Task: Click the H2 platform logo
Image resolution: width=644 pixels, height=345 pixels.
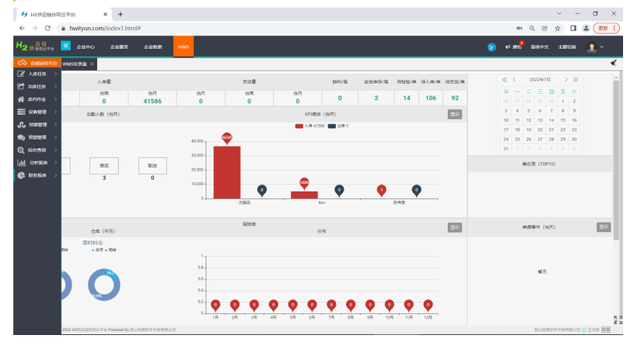Action: tap(35, 47)
